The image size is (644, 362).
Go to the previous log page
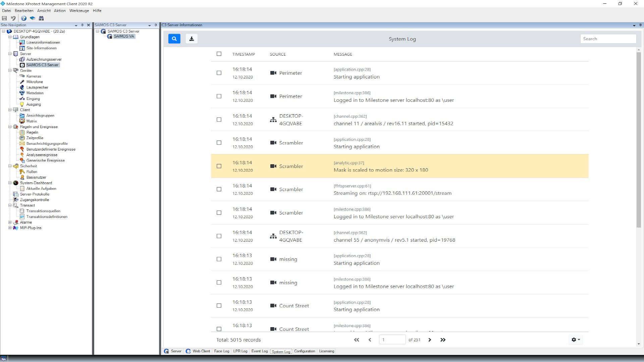[370, 340]
